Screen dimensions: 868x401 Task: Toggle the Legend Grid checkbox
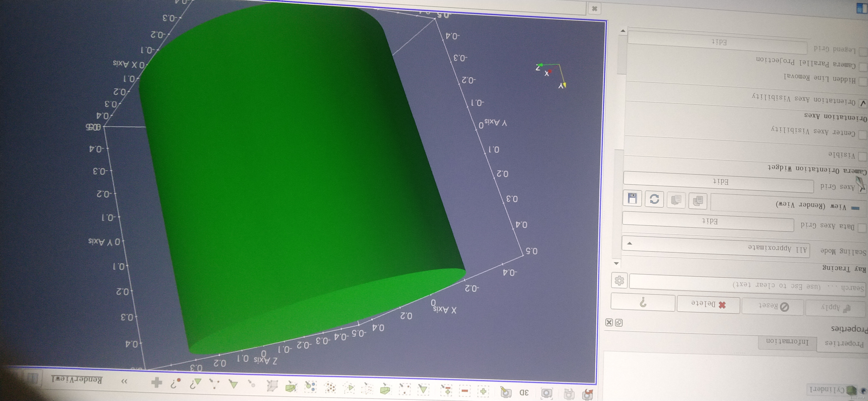[x=863, y=52]
